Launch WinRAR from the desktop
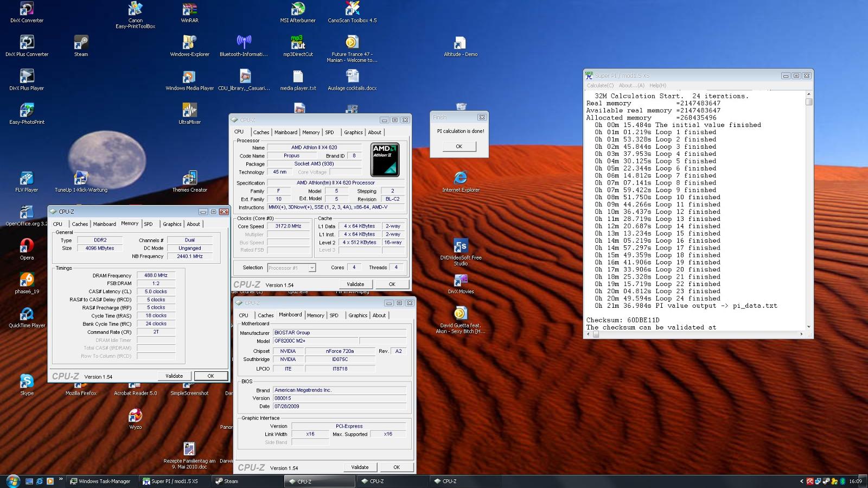 tap(189, 12)
